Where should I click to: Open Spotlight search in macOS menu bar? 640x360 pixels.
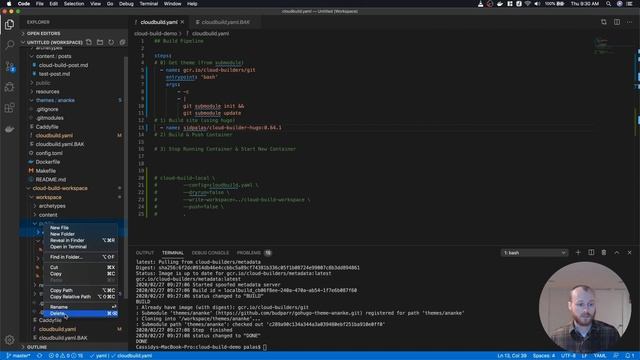[x=608, y=4]
